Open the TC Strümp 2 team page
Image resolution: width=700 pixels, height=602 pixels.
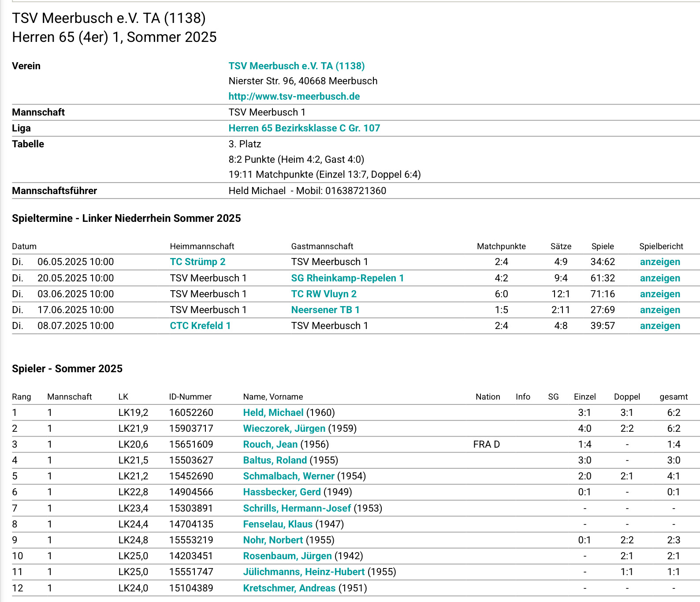click(x=197, y=262)
